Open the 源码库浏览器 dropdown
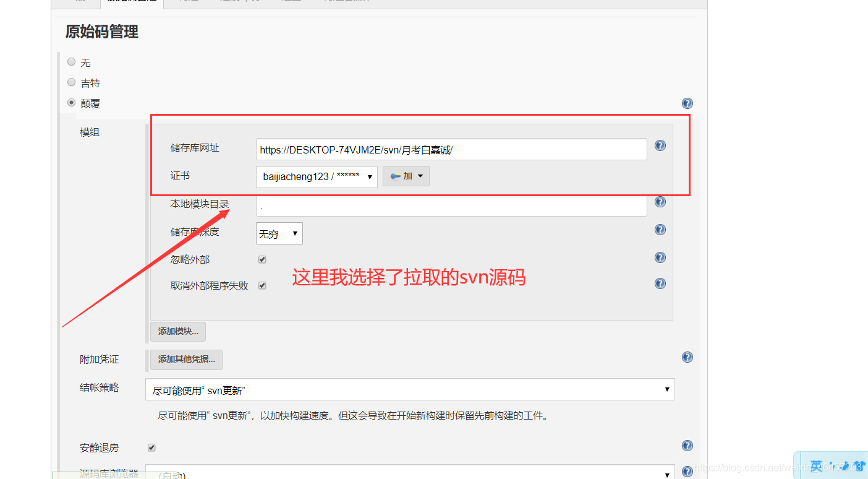This screenshot has height=479, width=868. (410, 473)
